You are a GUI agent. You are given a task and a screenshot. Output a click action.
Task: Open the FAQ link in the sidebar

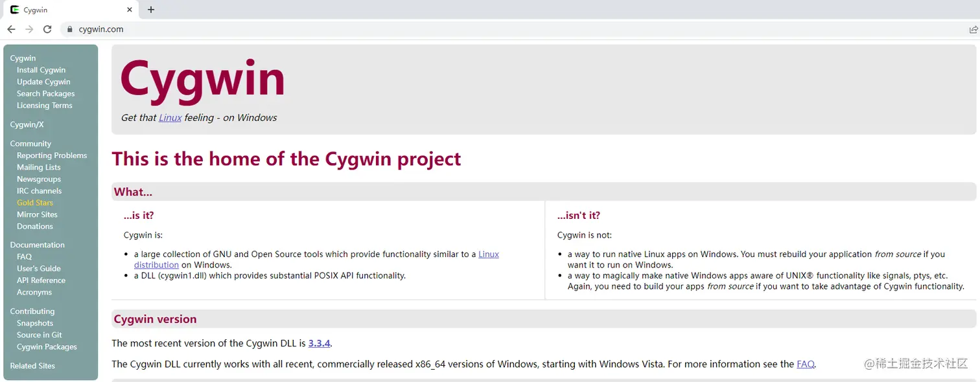pyautogui.click(x=24, y=256)
